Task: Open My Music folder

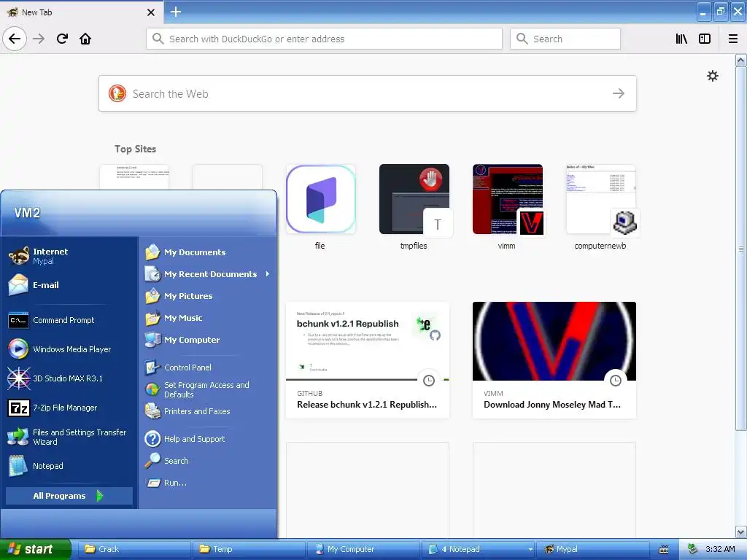Action: coord(208,318)
